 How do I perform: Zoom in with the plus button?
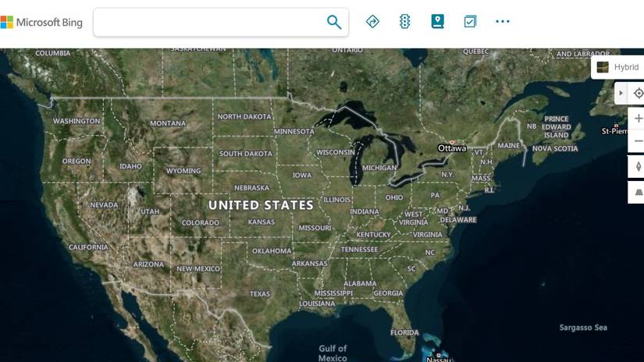point(638,119)
